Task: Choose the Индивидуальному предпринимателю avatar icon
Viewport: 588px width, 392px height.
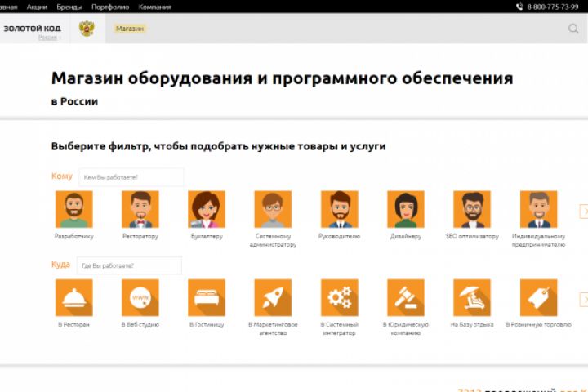Action: pyautogui.click(x=538, y=209)
